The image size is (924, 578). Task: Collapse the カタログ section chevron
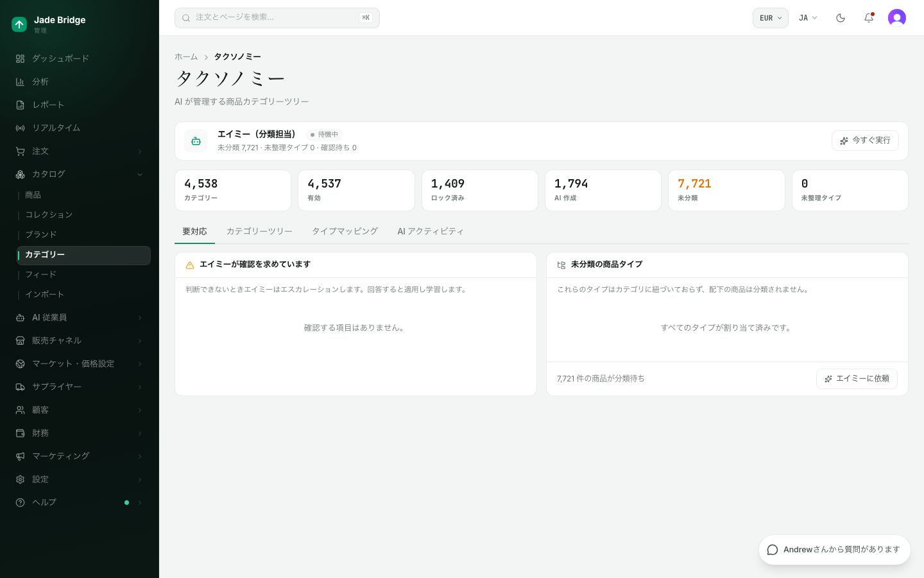(x=140, y=174)
